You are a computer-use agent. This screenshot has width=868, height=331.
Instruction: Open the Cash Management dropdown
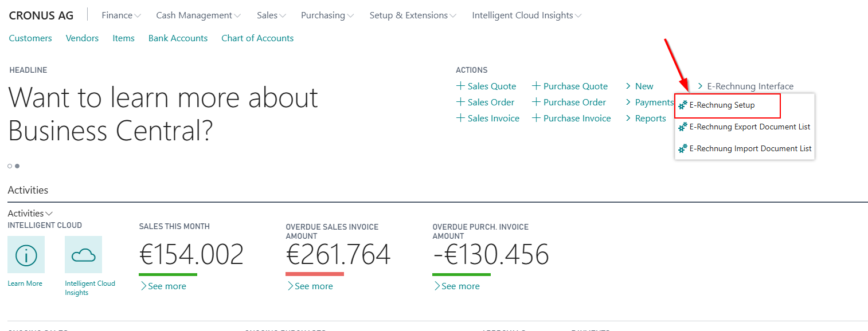click(x=198, y=15)
